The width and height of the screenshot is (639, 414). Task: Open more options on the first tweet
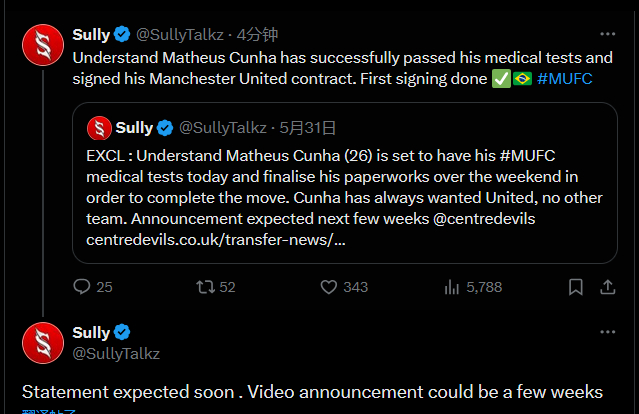tap(608, 35)
